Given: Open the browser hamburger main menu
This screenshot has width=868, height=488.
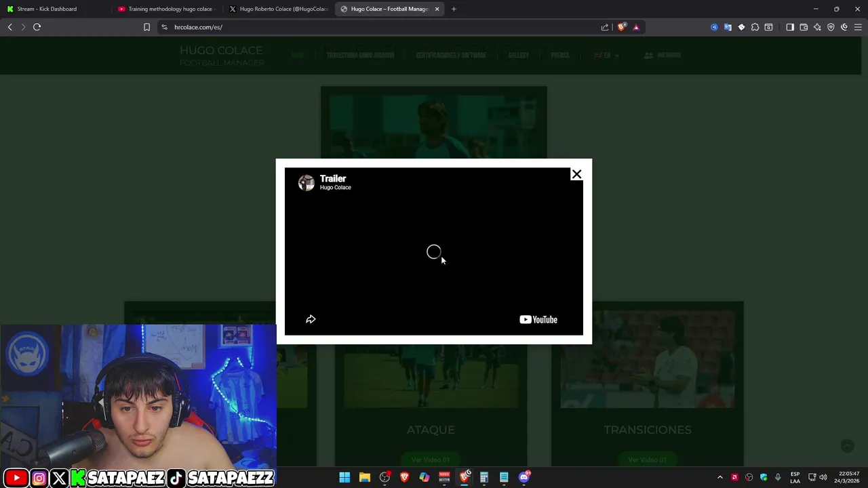Looking at the screenshot, I should [858, 27].
